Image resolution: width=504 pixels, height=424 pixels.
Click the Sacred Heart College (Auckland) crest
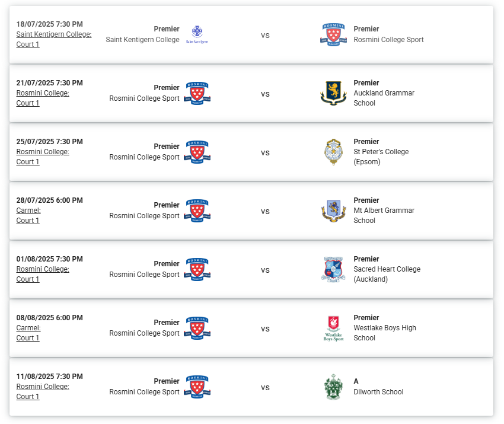(x=333, y=269)
